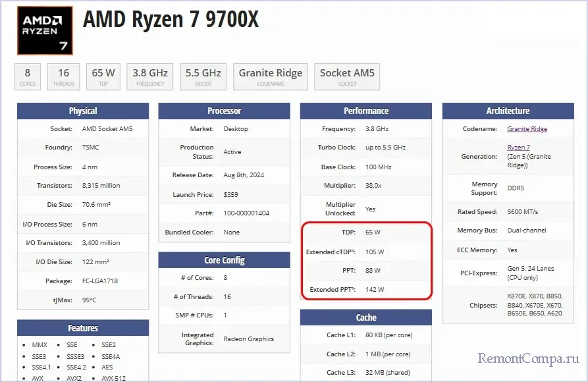
Task: Select the 5.5 GHz Boost badge
Action: [x=203, y=76]
